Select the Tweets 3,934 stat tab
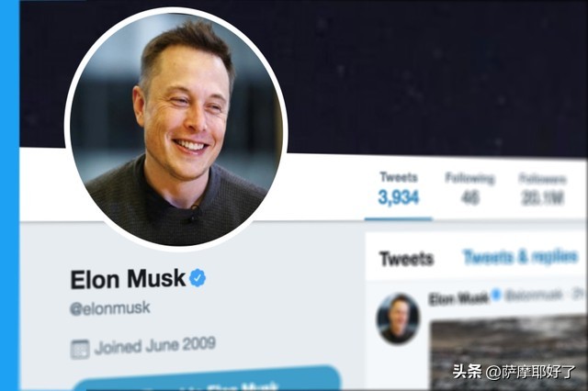This screenshot has width=588, height=391. [x=398, y=189]
